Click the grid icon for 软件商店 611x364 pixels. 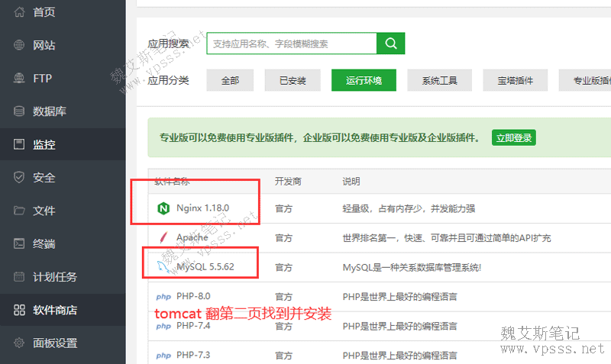[x=19, y=310]
